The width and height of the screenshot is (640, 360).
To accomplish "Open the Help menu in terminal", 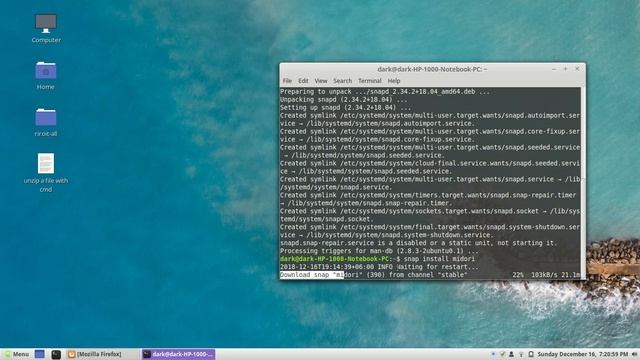I will click(x=393, y=81).
